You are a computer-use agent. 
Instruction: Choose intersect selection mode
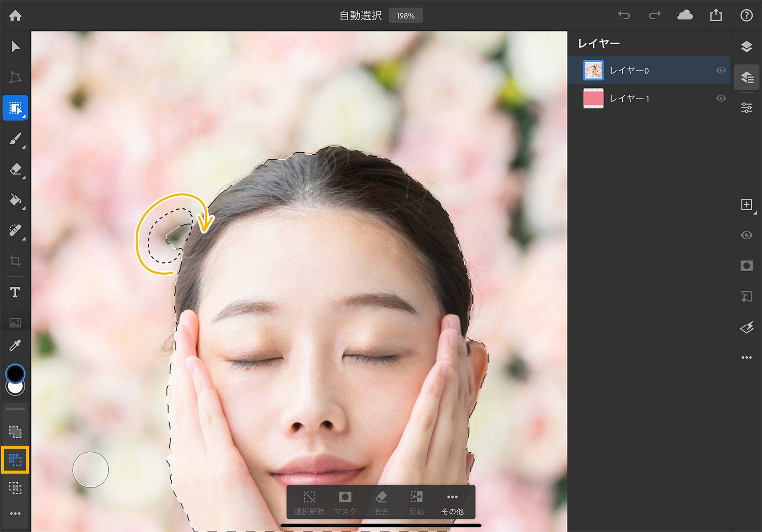(x=15, y=488)
